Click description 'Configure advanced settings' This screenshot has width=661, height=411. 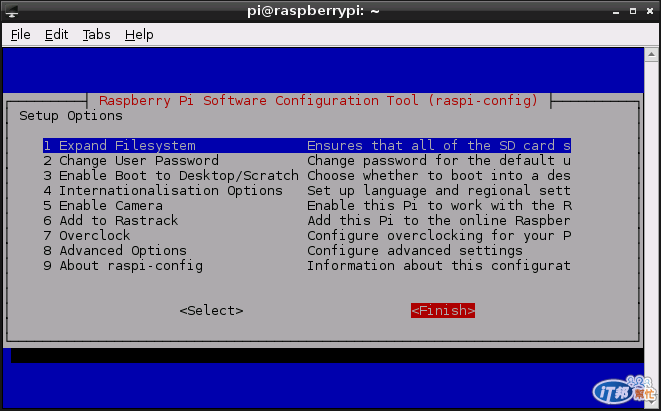[x=415, y=250]
